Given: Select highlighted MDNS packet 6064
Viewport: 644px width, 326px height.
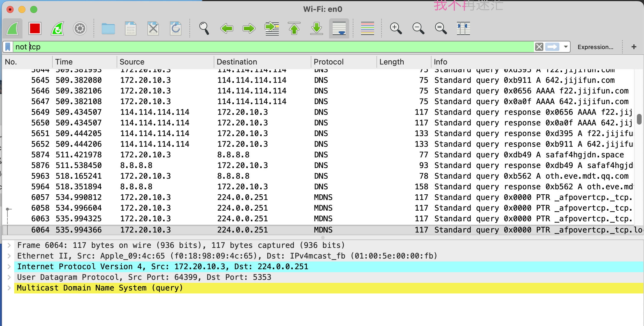Looking at the screenshot, I should (x=323, y=230).
